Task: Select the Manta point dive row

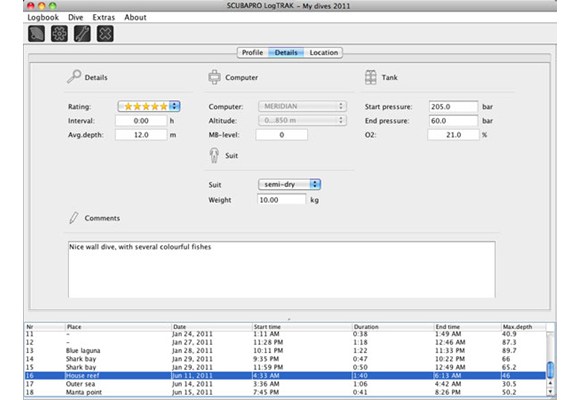Action: point(286,392)
